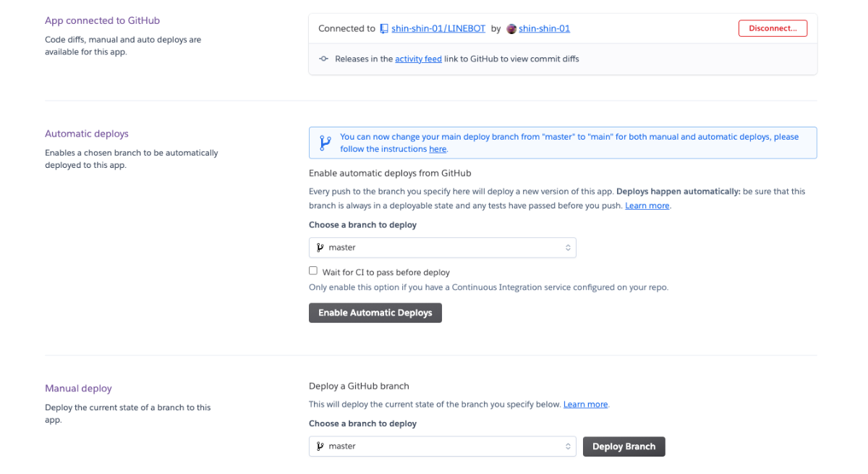Click the red Disconnect button
The image size is (868, 474).
(773, 29)
